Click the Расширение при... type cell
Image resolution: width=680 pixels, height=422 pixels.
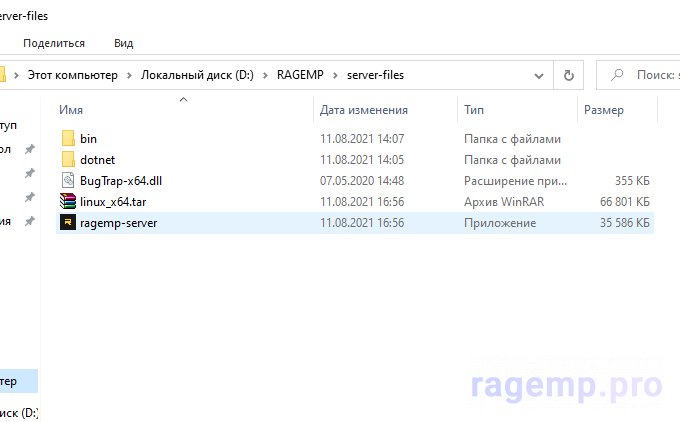515,180
